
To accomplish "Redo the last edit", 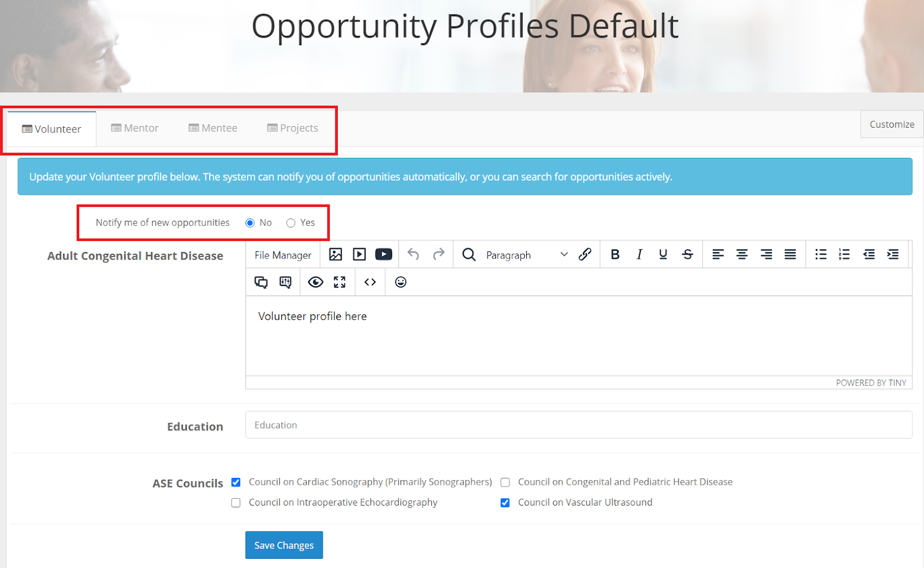I will (439, 254).
